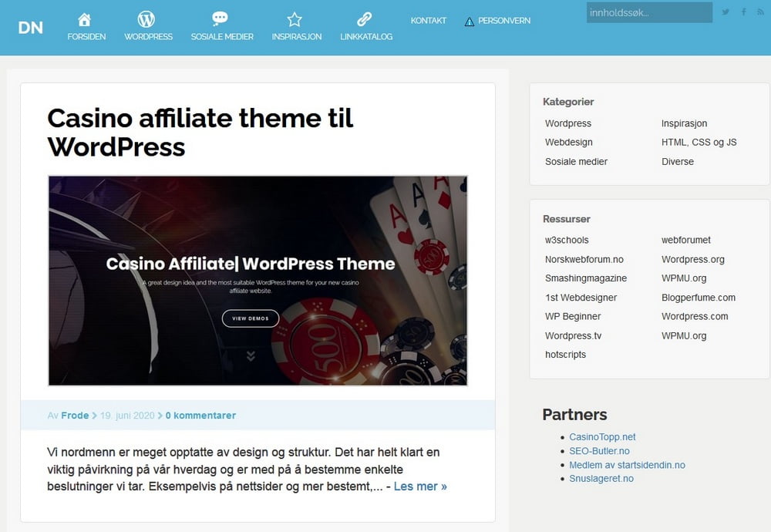Open the WPMU.org link beside Wordpress.tv
The width and height of the screenshot is (771, 532).
pos(684,336)
